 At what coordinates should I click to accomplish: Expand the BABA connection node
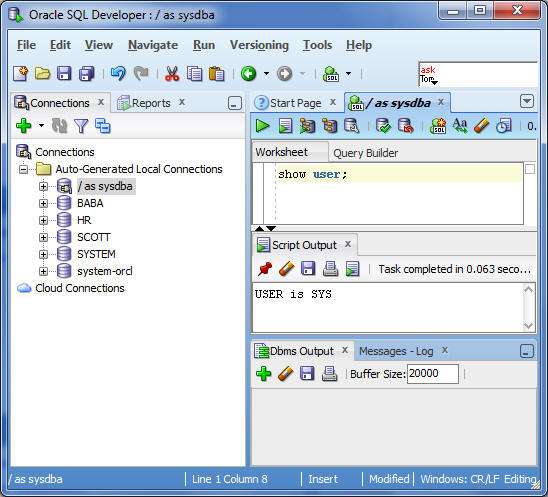(x=43, y=203)
